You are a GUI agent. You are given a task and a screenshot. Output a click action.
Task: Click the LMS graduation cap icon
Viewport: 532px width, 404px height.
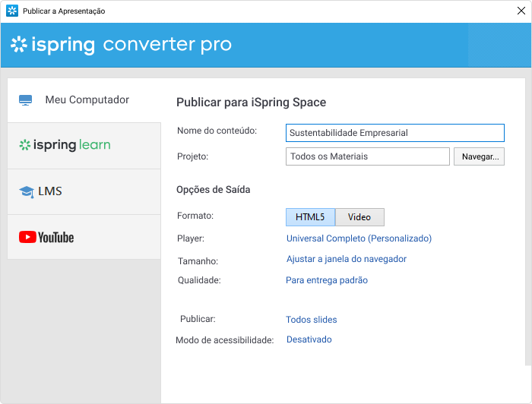(27, 192)
